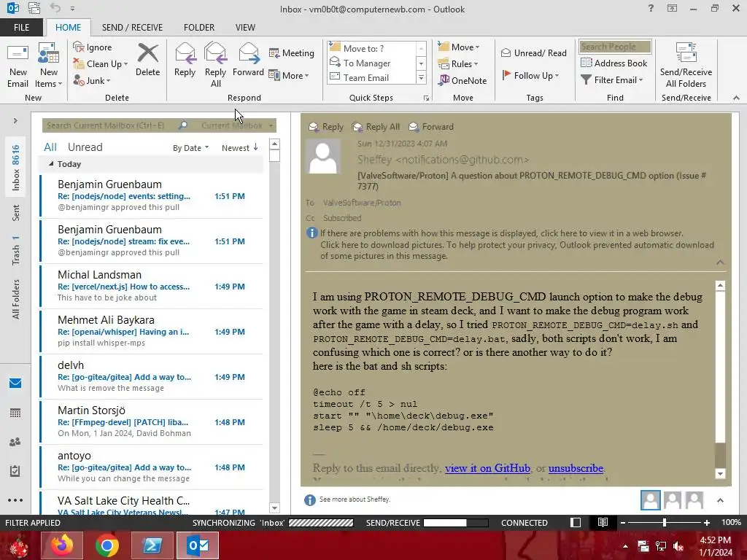Image resolution: width=747 pixels, height=560 pixels.
Task: Open Current Mailbox scope dropdown
Action: 237,125
